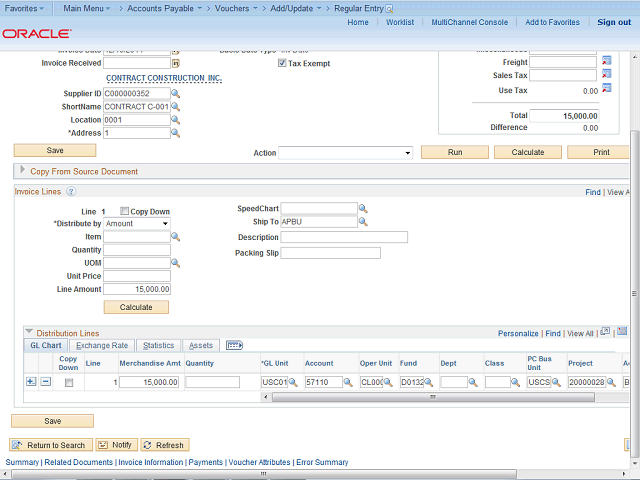Click the SpeedChart lookup magnifier
This screenshot has height=480, width=640.
click(x=363, y=209)
